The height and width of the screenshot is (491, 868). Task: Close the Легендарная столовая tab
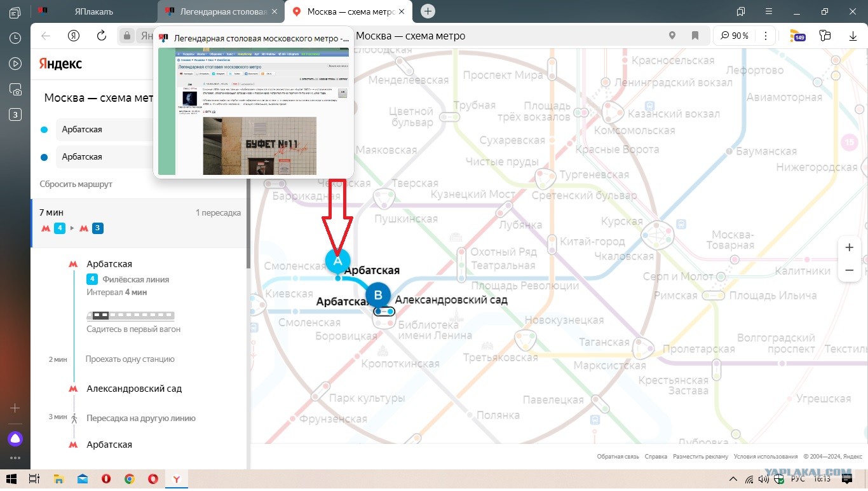[x=274, y=11]
